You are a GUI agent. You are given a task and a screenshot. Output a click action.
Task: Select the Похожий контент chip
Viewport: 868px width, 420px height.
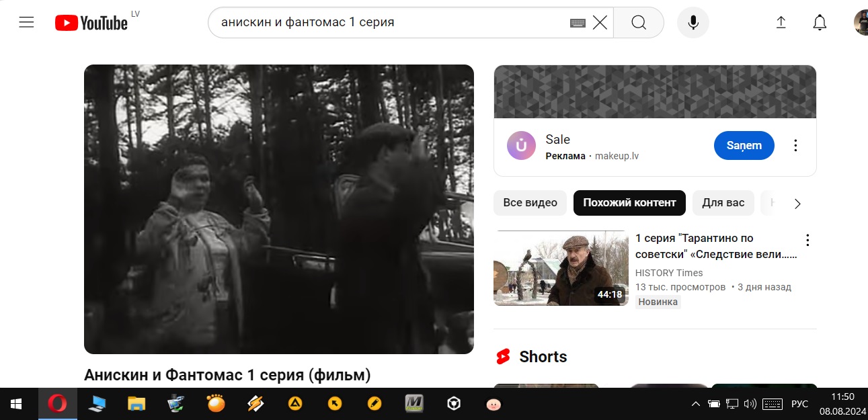point(629,203)
